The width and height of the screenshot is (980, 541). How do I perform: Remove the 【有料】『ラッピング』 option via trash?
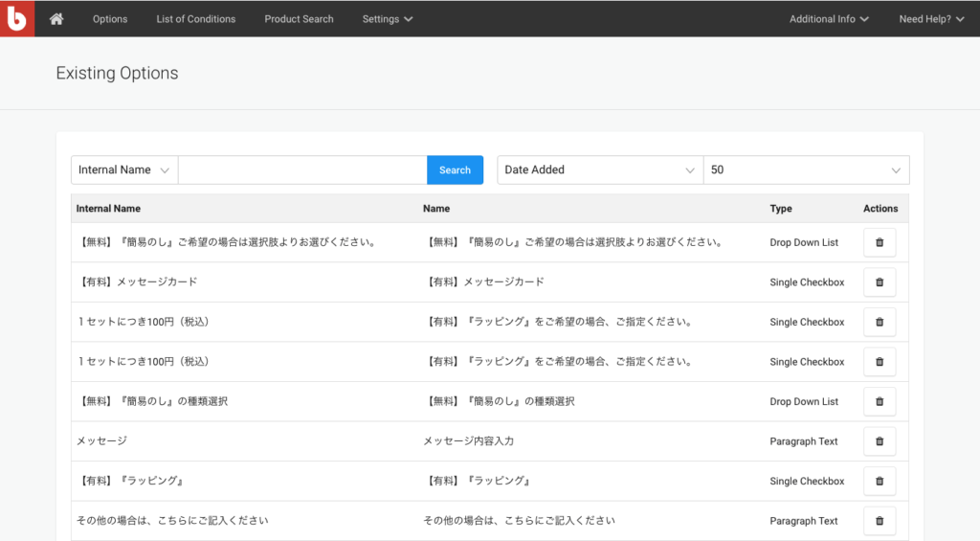[880, 482]
